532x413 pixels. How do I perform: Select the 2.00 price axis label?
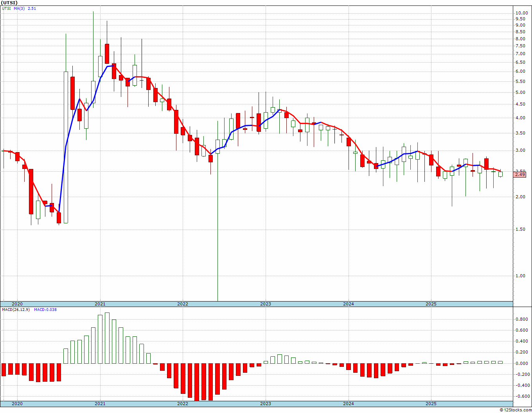click(x=520, y=197)
